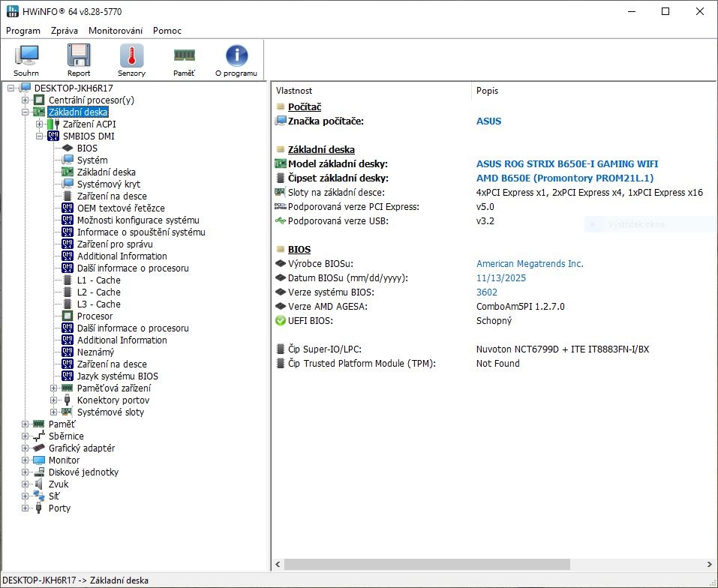
Task: Select the BIOS entry under SMBIOS DMI
Action: click(x=87, y=148)
